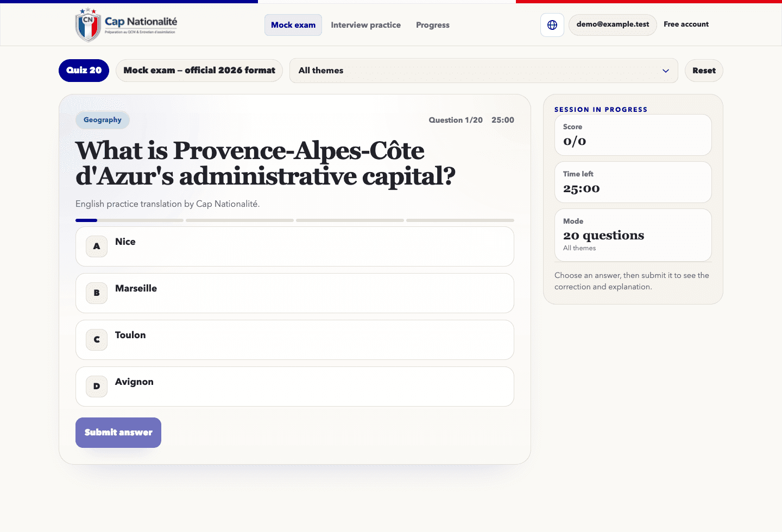Screen dimensions: 782x532
Task: Select Mock exam – official 2026 format
Action: 199,71
